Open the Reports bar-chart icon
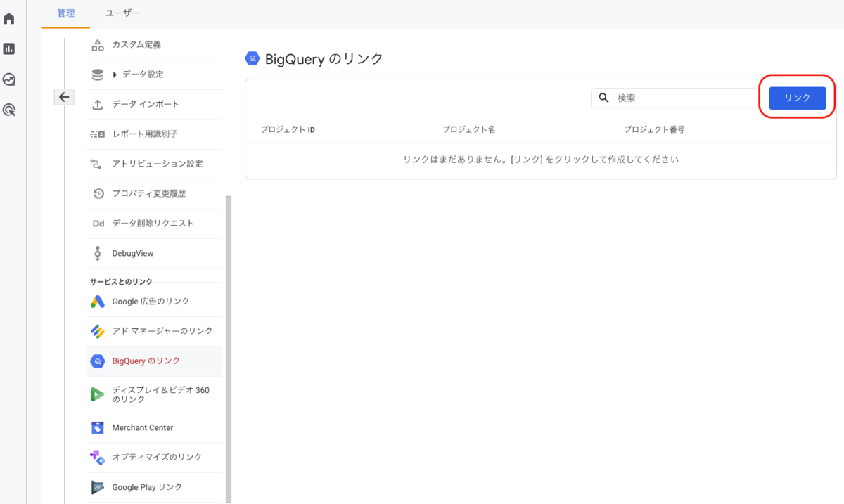844x504 pixels. pyautogui.click(x=9, y=49)
